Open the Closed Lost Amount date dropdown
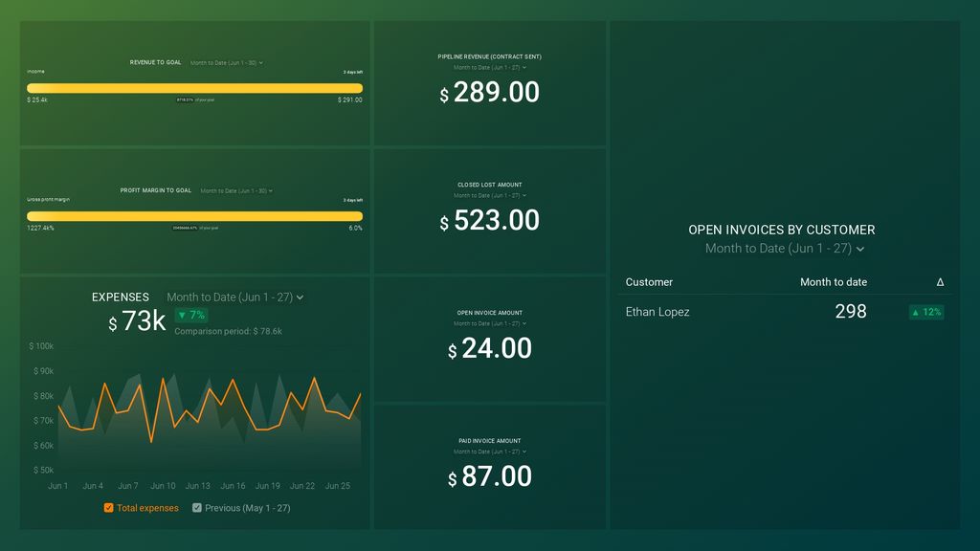This screenshot has width=980, height=551. 489,196
